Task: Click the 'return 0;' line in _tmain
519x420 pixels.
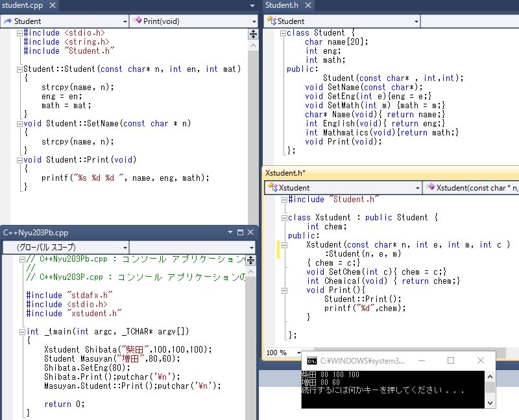Action: click(x=64, y=404)
